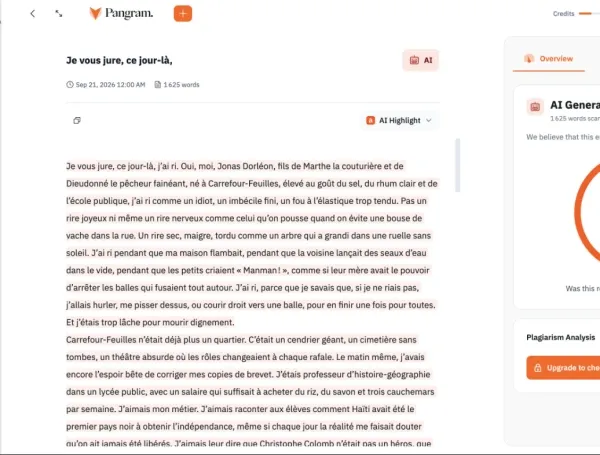Click the clock icon beside Sep 21 date
This screenshot has height=455, width=600.
[x=70, y=85]
